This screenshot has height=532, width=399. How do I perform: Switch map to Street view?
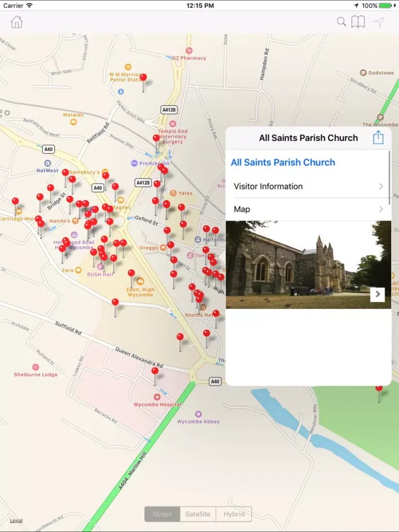pos(162,514)
